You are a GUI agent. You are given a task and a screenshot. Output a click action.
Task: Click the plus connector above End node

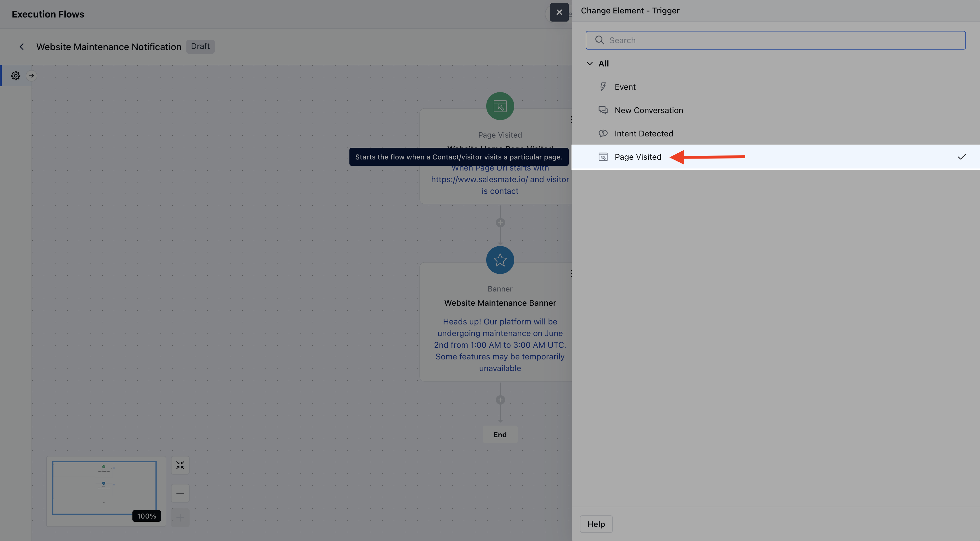click(500, 400)
